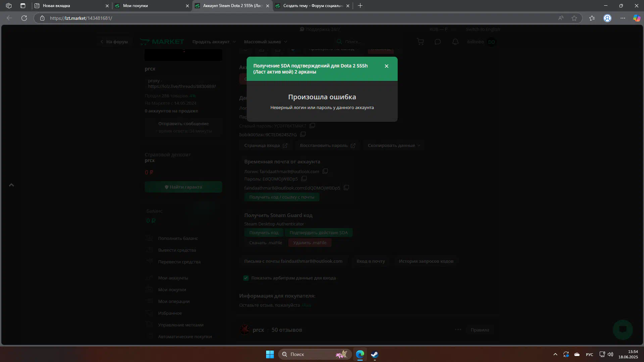This screenshot has width=644, height=362.
Task: Open the workspaces icon in the browser
Action: click(9, 6)
